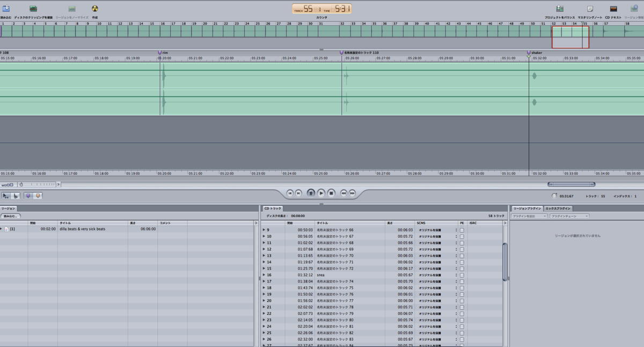Screen dimensions: 644x347
Task: Adjust the waveform zoom slider
Action: tap(21, 185)
